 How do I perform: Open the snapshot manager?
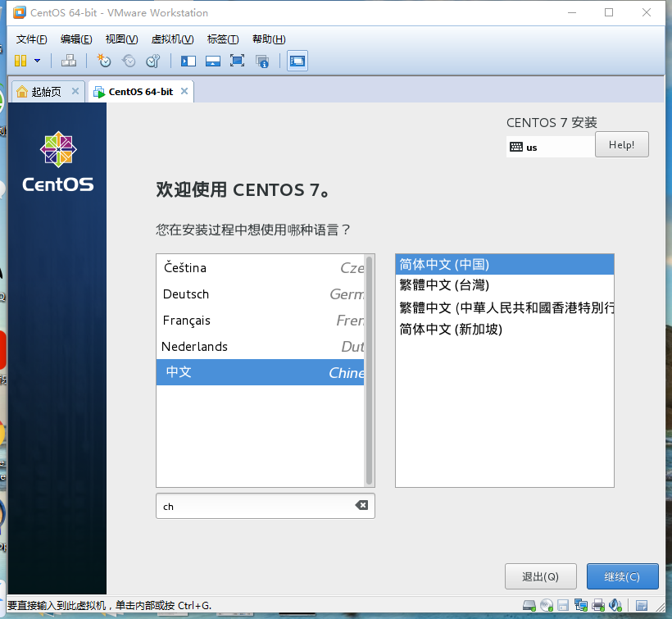click(x=153, y=61)
